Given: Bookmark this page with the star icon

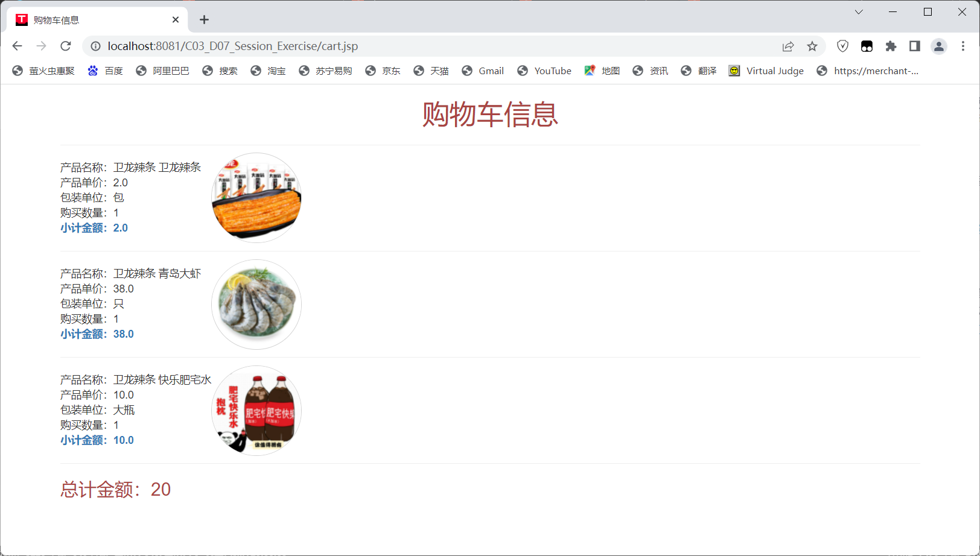Looking at the screenshot, I should (x=812, y=46).
